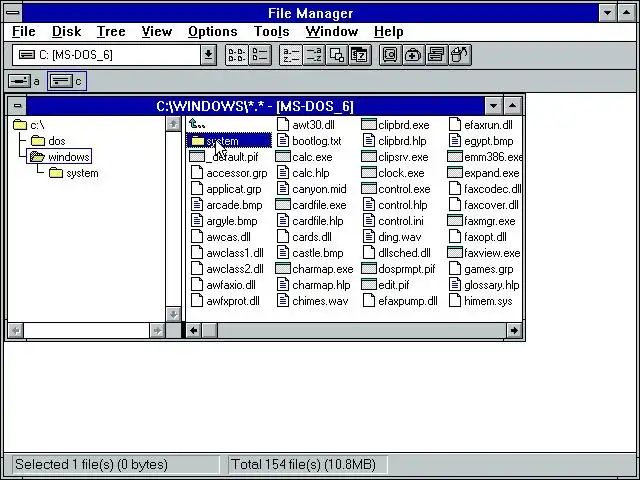Select the charmap.exe program icon

pos(282,269)
